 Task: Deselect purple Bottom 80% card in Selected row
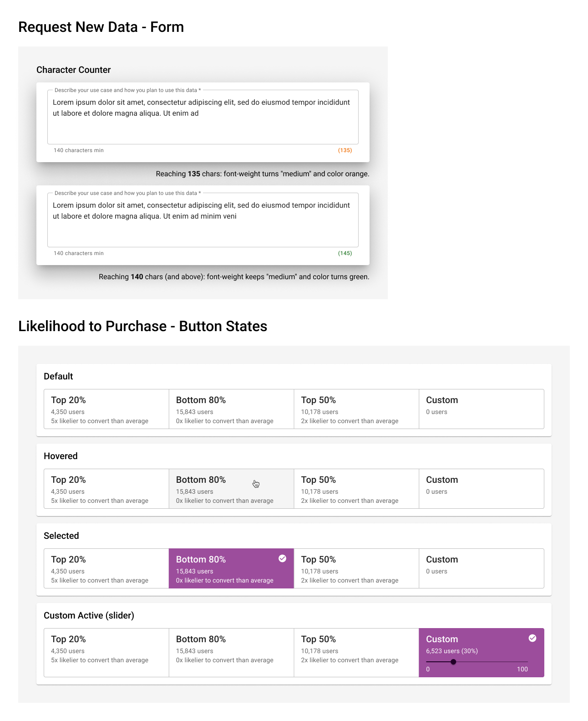tap(232, 568)
